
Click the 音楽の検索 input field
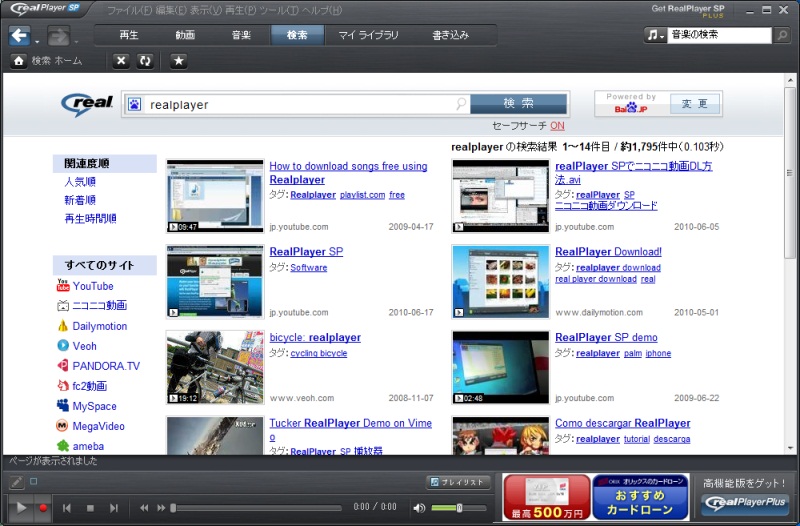pyautogui.click(x=719, y=35)
